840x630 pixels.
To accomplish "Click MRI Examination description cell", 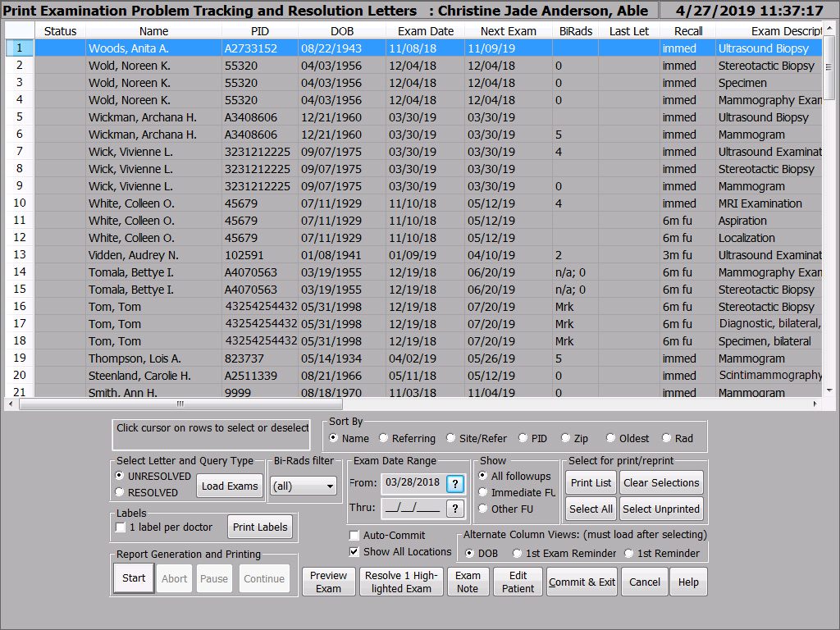I will click(x=769, y=203).
